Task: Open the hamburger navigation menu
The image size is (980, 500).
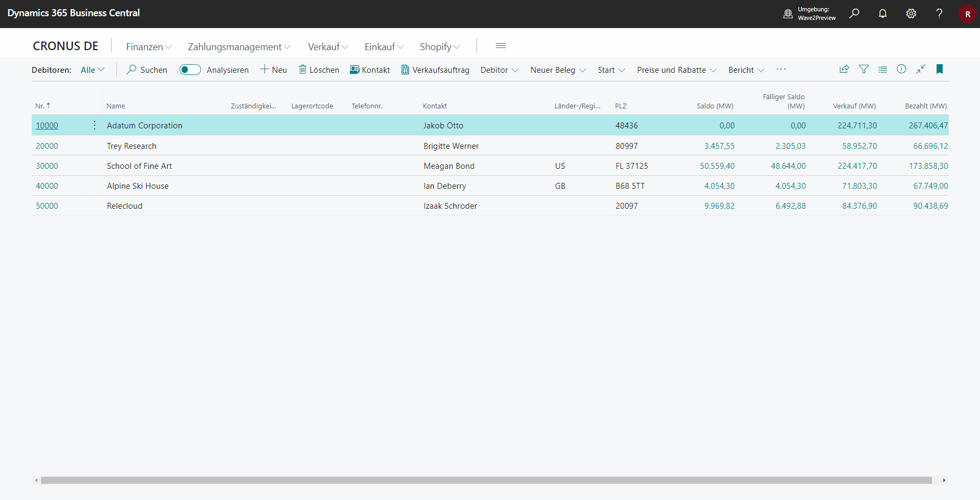Action: pos(501,46)
